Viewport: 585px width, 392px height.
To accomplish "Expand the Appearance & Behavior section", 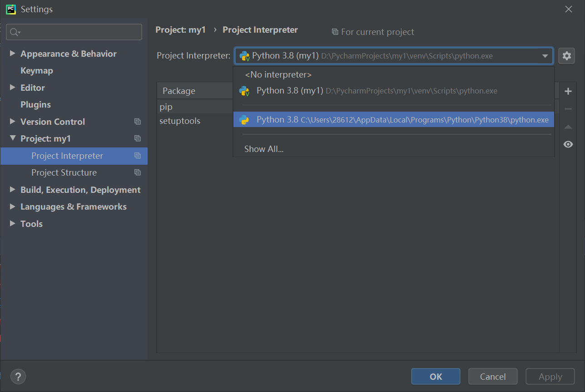I will click(x=12, y=53).
